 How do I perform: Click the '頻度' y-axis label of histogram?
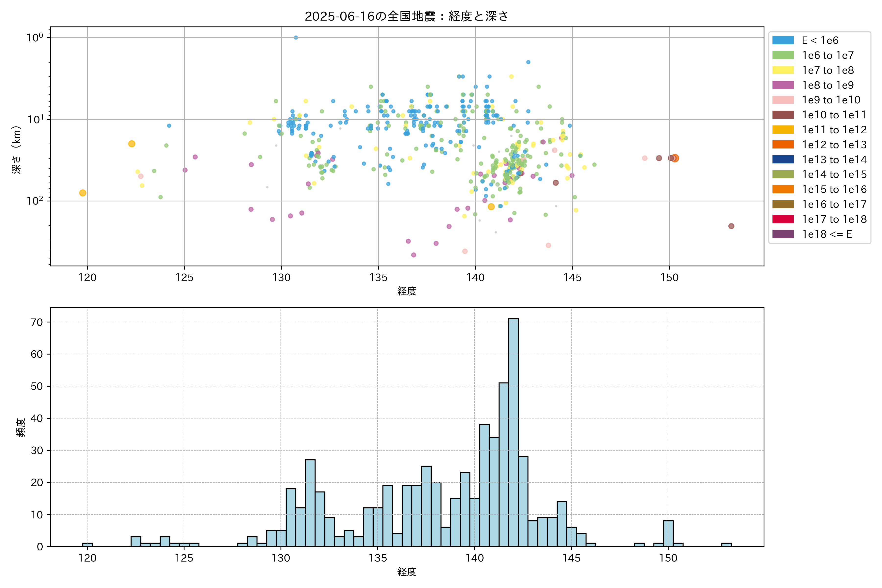21,427
